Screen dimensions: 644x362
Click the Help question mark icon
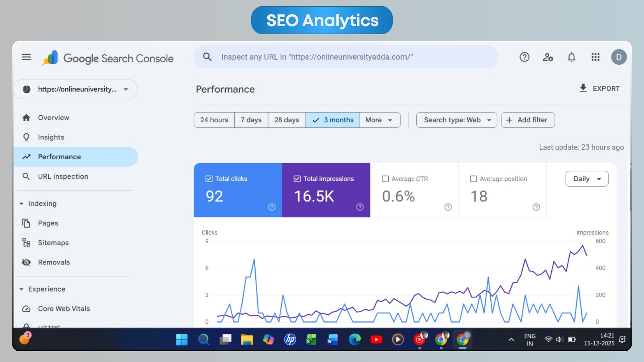pos(524,57)
